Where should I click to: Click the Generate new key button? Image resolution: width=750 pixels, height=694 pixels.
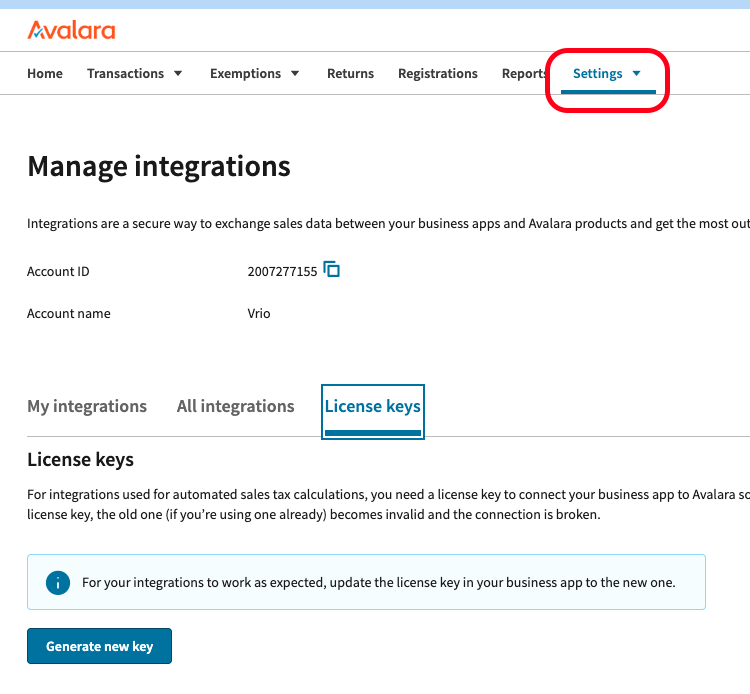coord(99,646)
